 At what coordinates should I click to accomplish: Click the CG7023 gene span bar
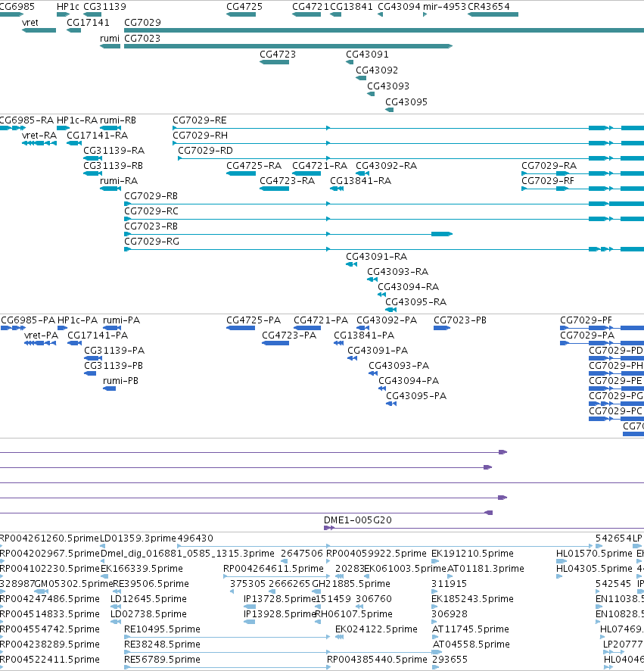click(288, 46)
